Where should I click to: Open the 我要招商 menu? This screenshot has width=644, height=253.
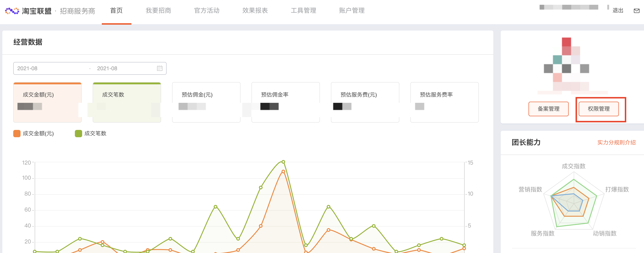(158, 10)
